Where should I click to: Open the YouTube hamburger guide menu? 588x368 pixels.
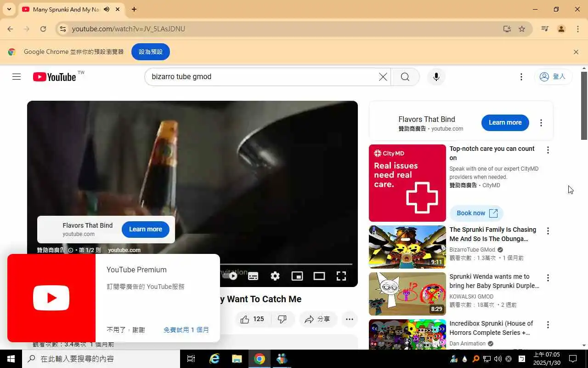pos(17,77)
